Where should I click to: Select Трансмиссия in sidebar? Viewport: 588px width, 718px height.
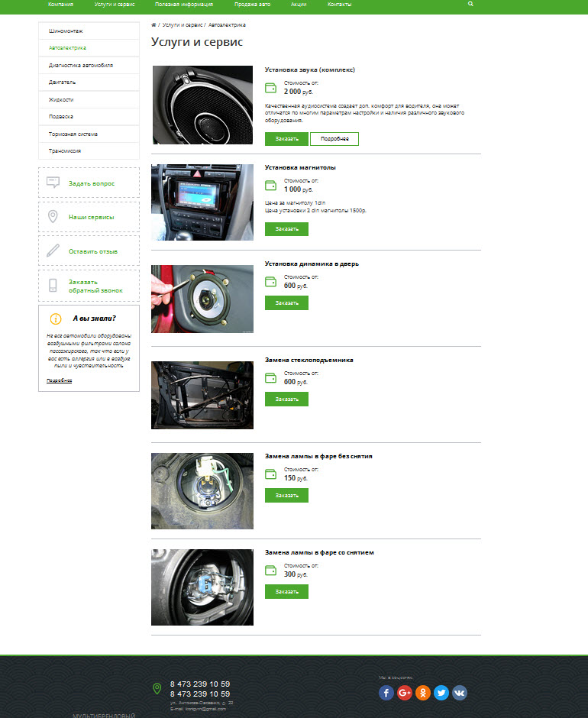click(89, 150)
